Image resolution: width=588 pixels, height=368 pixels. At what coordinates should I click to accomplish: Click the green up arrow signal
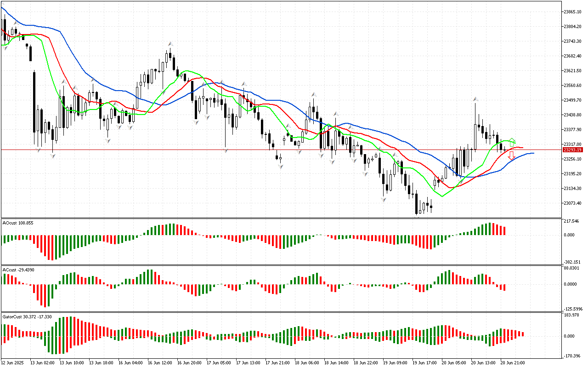click(x=512, y=143)
